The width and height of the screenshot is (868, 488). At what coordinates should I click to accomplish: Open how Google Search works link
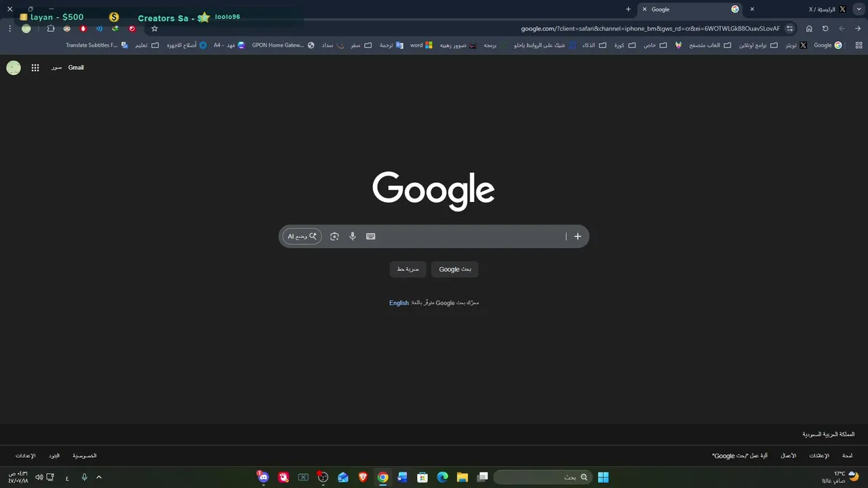tap(740, 456)
